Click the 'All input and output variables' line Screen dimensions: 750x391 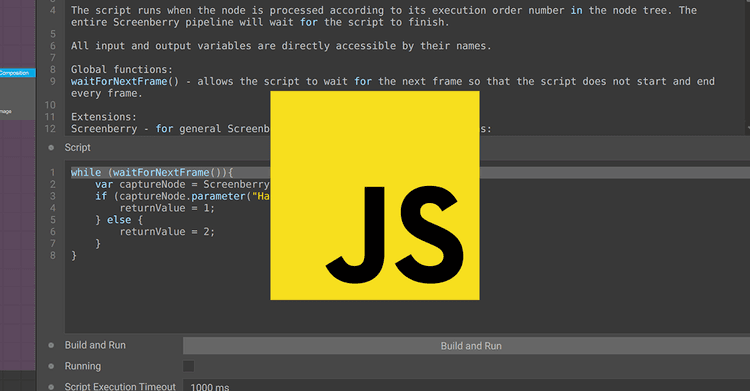[281, 46]
